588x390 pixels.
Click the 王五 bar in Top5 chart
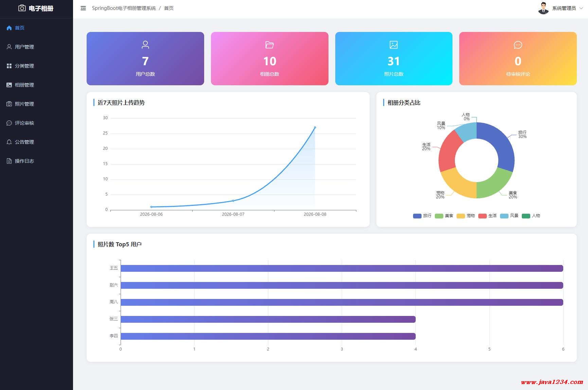[x=342, y=268]
